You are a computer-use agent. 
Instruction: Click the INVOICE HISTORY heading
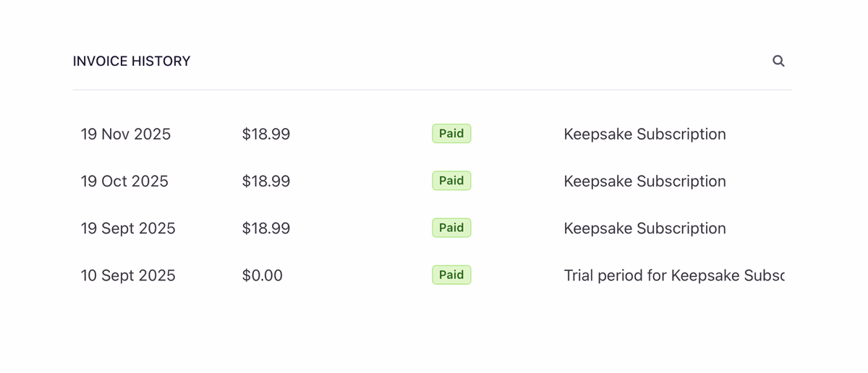[132, 61]
